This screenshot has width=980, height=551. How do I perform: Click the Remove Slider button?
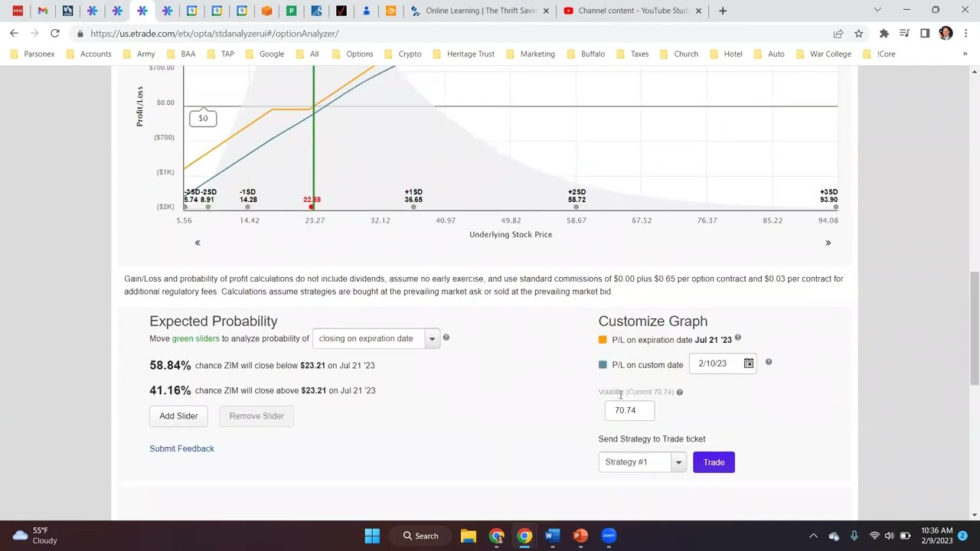tap(256, 416)
